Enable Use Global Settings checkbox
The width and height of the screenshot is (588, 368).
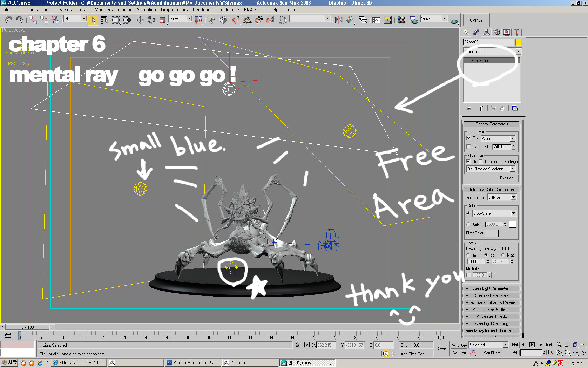[481, 162]
